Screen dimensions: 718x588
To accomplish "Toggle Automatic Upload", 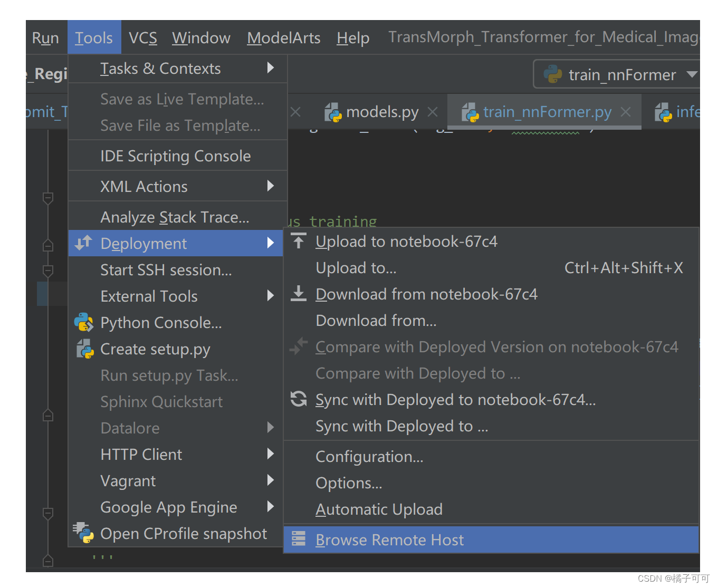I will coord(491,509).
